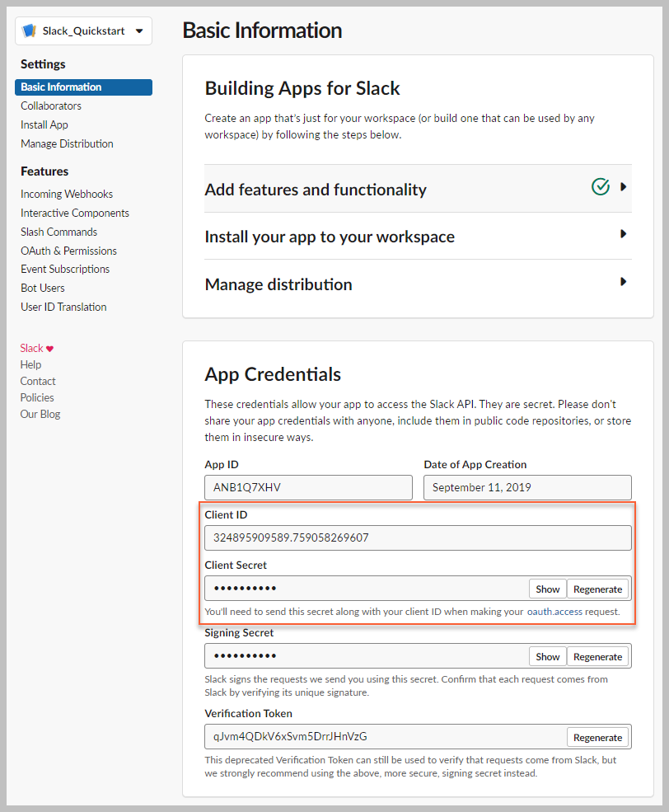Expand Install your app to your workspace

[418, 237]
